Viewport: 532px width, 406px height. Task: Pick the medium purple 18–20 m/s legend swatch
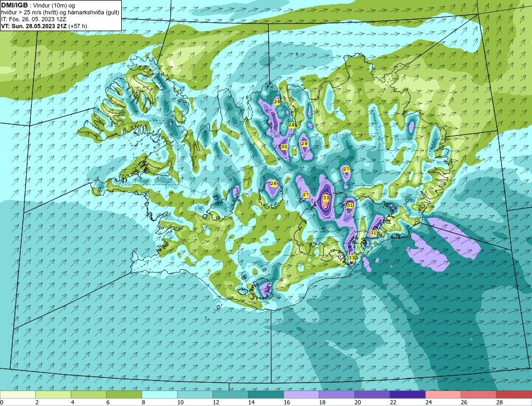coord(337,395)
